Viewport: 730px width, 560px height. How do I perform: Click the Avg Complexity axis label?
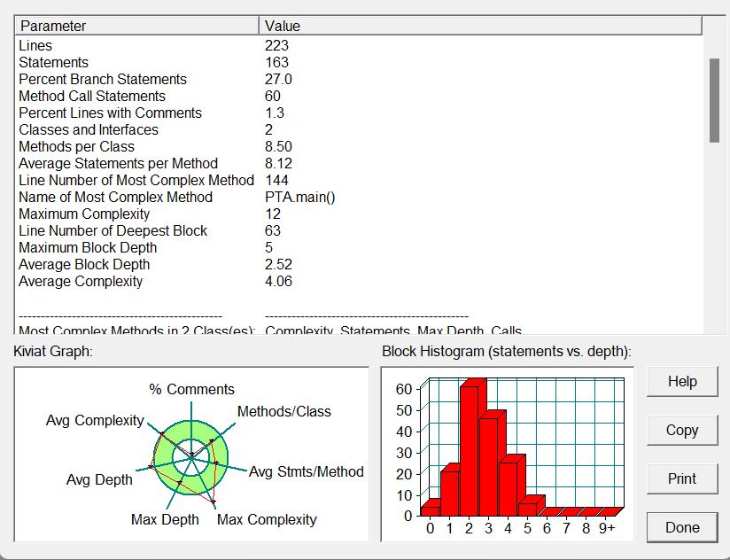tap(95, 420)
